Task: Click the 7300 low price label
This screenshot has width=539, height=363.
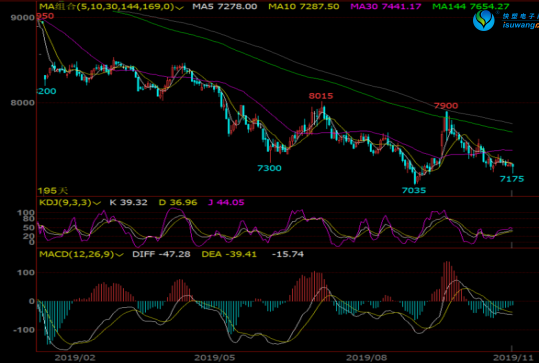Action: pyautogui.click(x=269, y=168)
